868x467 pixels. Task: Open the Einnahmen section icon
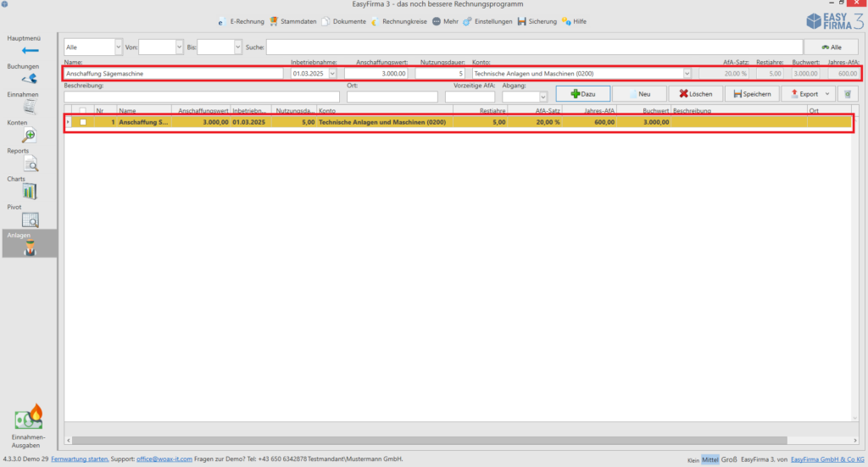(x=30, y=107)
